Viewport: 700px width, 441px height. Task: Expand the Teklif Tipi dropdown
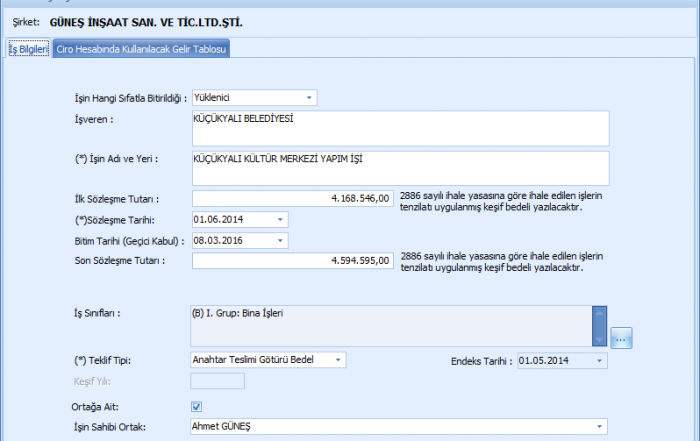click(x=339, y=360)
